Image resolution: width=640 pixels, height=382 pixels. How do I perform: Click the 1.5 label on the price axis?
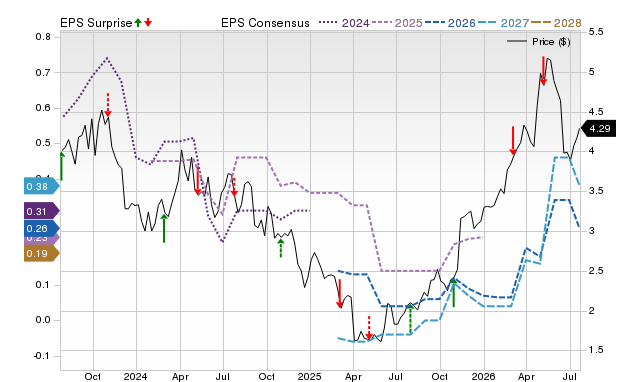pos(596,350)
